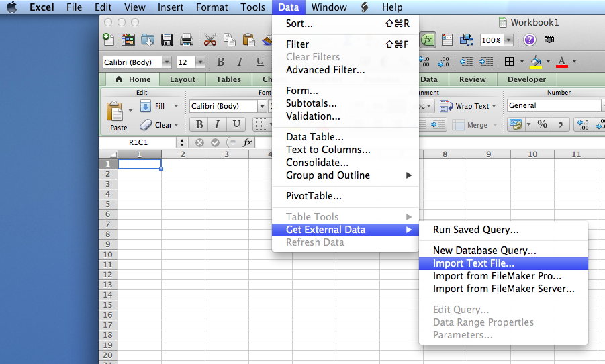Click the Save floppy disk icon
The width and height of the screenshot is (605, 364).
click(167, 40)
